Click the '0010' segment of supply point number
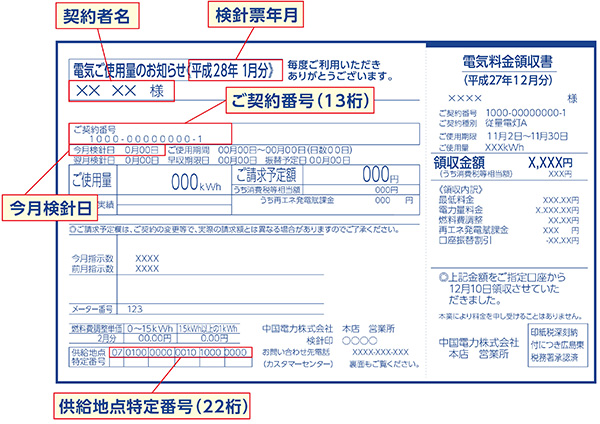This screenshot has height=424, width=600. coord(186,352)
